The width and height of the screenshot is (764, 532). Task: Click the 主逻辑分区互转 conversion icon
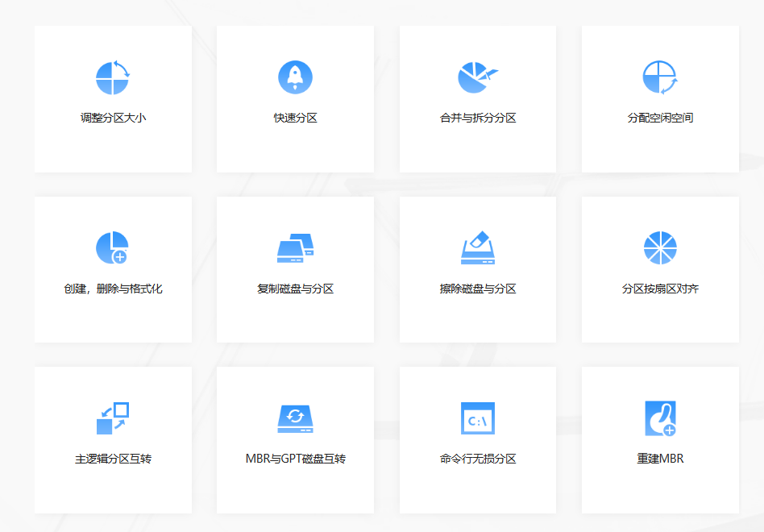tap(113, 417)
